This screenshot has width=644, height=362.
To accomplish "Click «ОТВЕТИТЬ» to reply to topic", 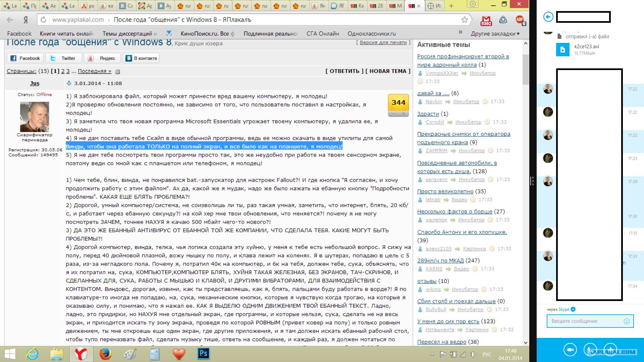I will point(344,71).
